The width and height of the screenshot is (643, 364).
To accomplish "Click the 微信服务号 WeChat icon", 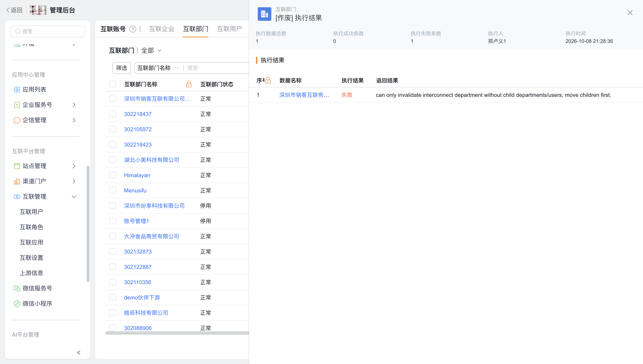I will (x=17, y=288).
